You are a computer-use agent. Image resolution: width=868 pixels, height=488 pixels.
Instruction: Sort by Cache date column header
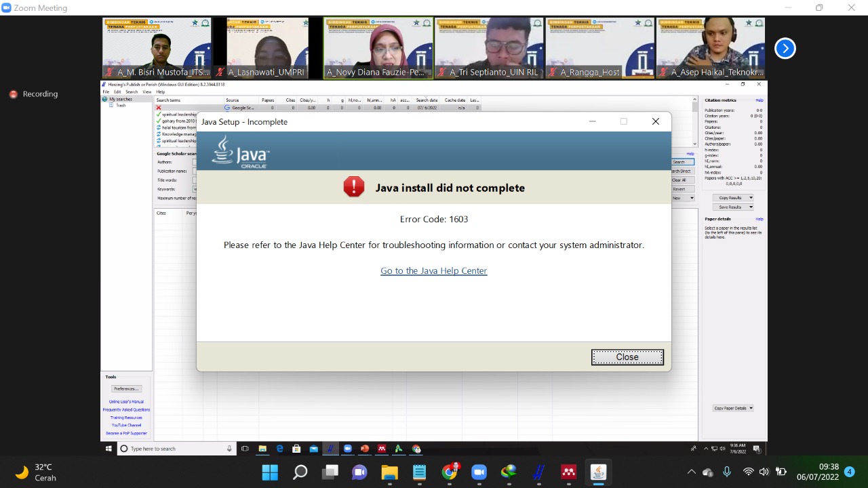455,100
